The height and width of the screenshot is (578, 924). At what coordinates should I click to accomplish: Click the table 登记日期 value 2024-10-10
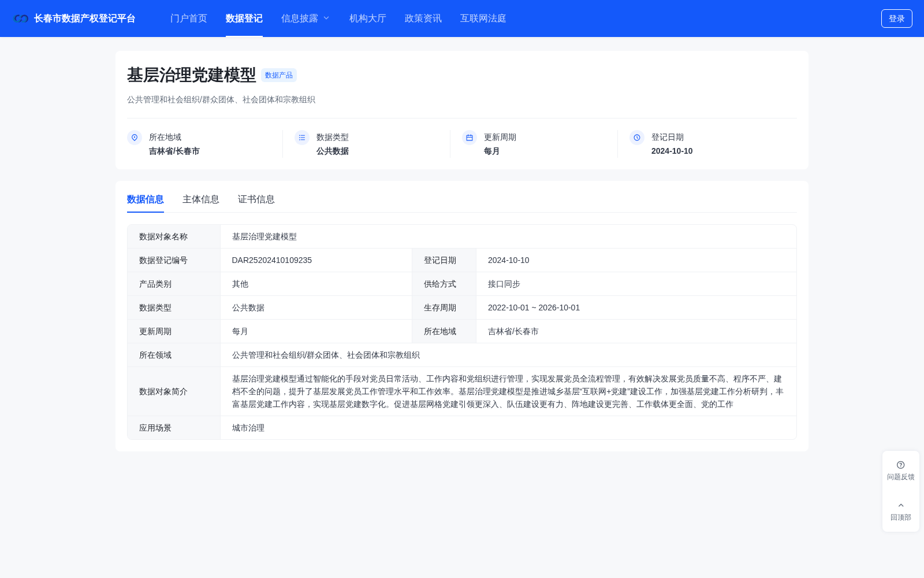[509, 260]
